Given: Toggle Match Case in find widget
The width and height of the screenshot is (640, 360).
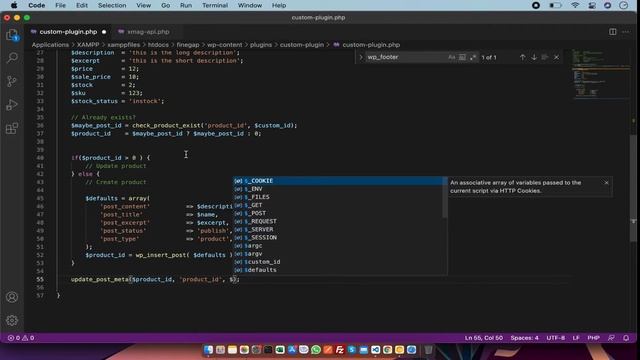Looking at the screenshot, I should [x=451, y=57].
